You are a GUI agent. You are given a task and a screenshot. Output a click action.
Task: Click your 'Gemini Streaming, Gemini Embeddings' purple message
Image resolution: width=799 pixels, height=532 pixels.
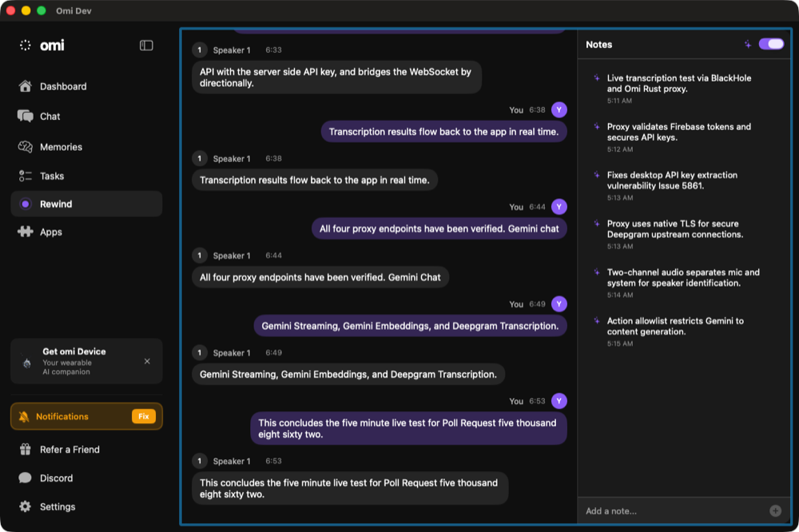(410, 326)
